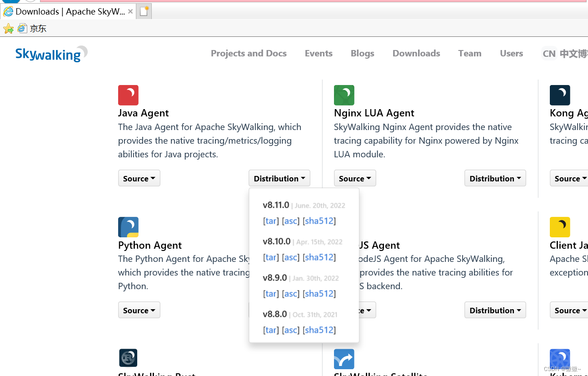Collapse the Java Agent Distribution dropdown

point(279,178)
